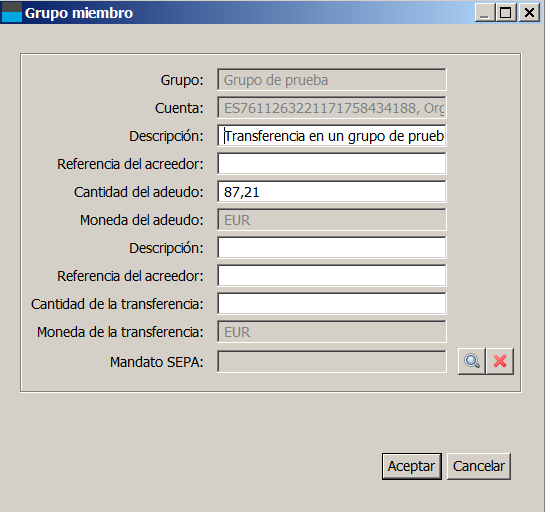The image size is (545, 512).
Task: Click the greyed-out Mandato SEPA text box
Action: pyautogui.click(x=332, y=361)
